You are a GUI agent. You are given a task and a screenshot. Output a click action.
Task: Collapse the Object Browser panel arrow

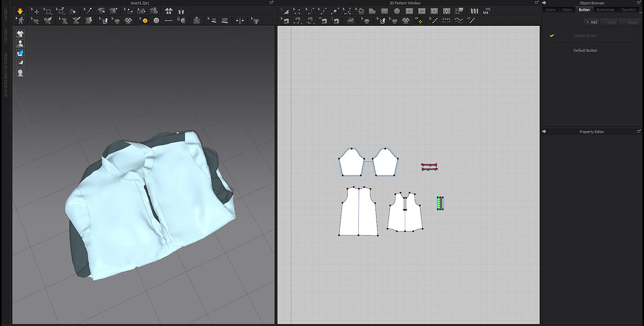point(545,3)
